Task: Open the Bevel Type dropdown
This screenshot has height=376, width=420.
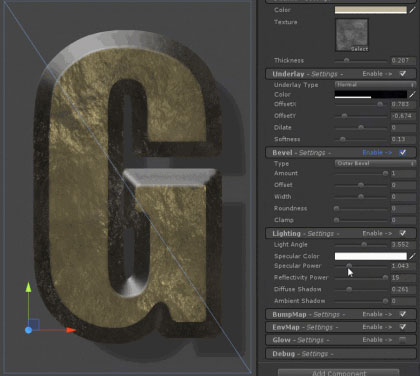Action: coord(375,164)
